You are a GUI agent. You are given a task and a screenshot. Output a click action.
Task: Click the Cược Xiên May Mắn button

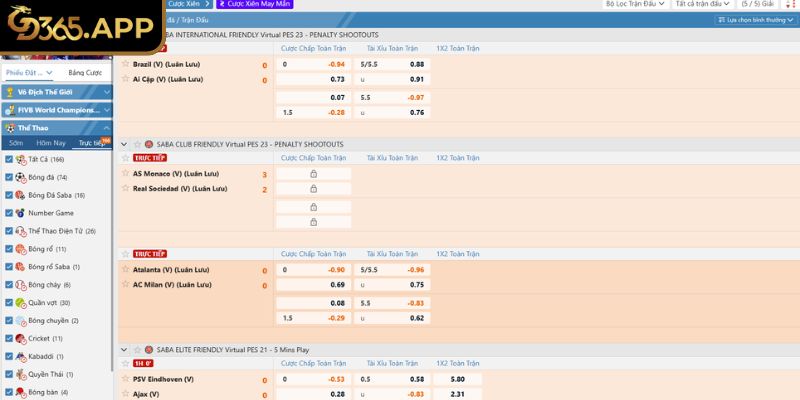coord(256,4)
